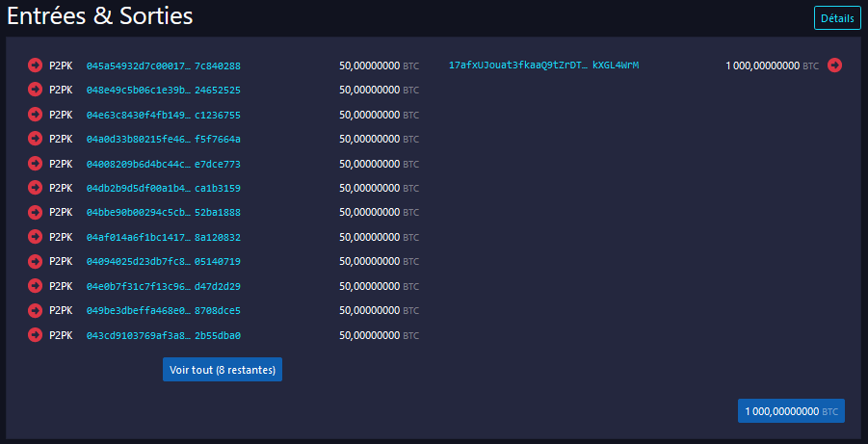The width and height of the screenshot is (868, 444).
Task: Open public key 04a0d33b80215fe46… f5f7664a
Action: click(x=164, y=139)
